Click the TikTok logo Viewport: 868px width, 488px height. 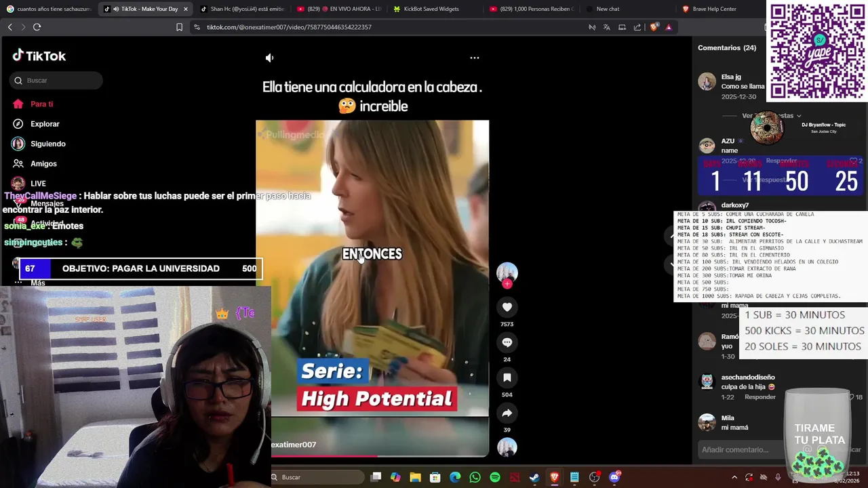pyautogui.click(x=39, y=56)
